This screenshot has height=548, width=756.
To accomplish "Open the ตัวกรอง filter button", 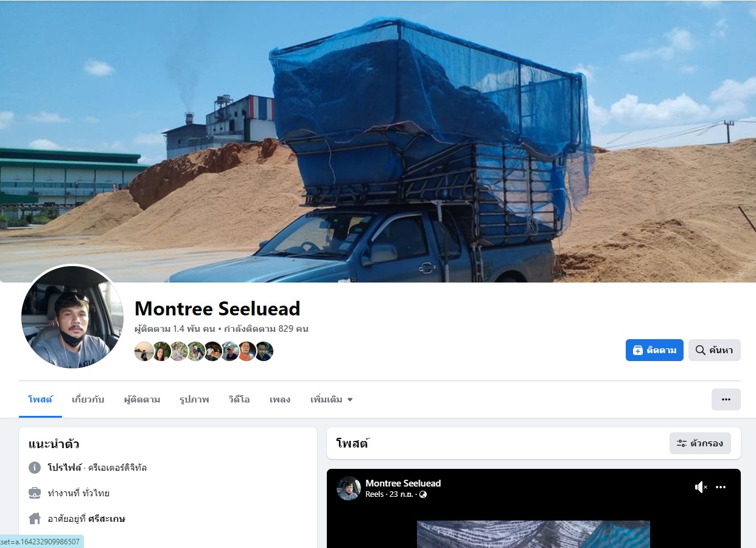I will tap(700, 443).
